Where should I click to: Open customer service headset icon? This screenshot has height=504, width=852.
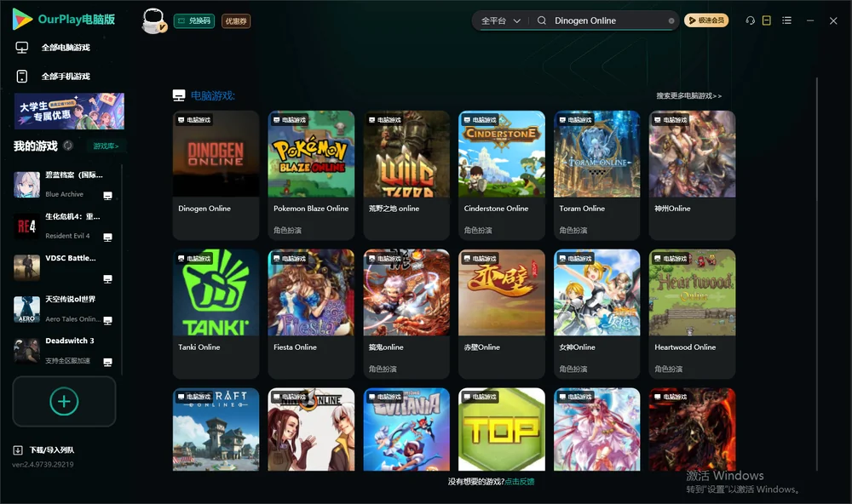pyautogui.click(x=751, y=20)
